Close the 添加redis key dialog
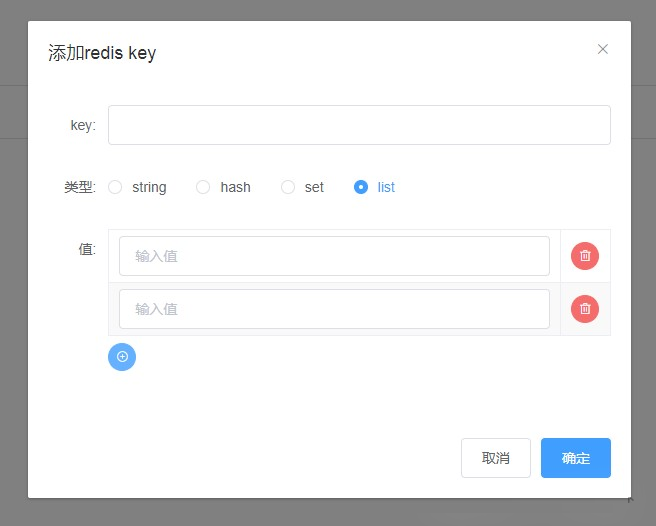Image resolution: width=656 pixels, height=526 pixels. pyautogui.click(x=603, y=49)
